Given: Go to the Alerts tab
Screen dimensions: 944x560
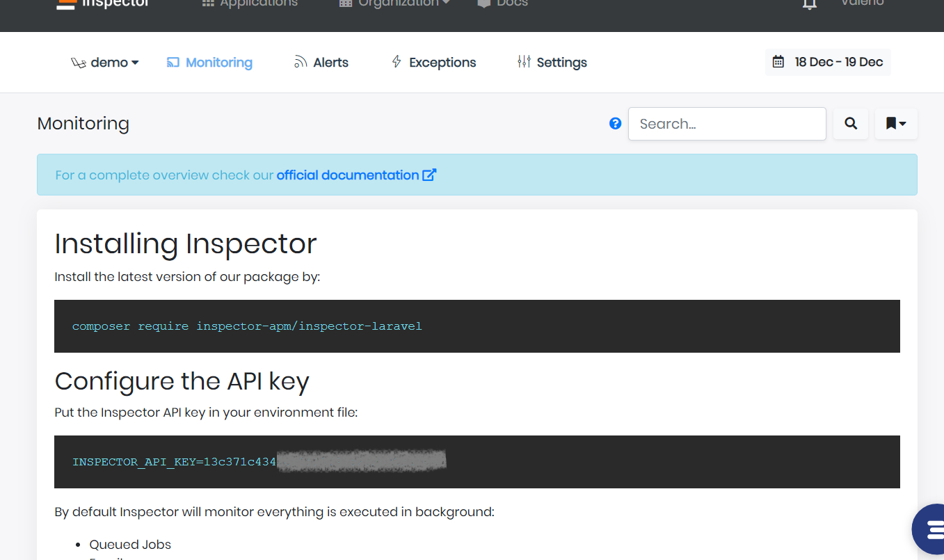Looking at the screenshot, I should (321, 63).
